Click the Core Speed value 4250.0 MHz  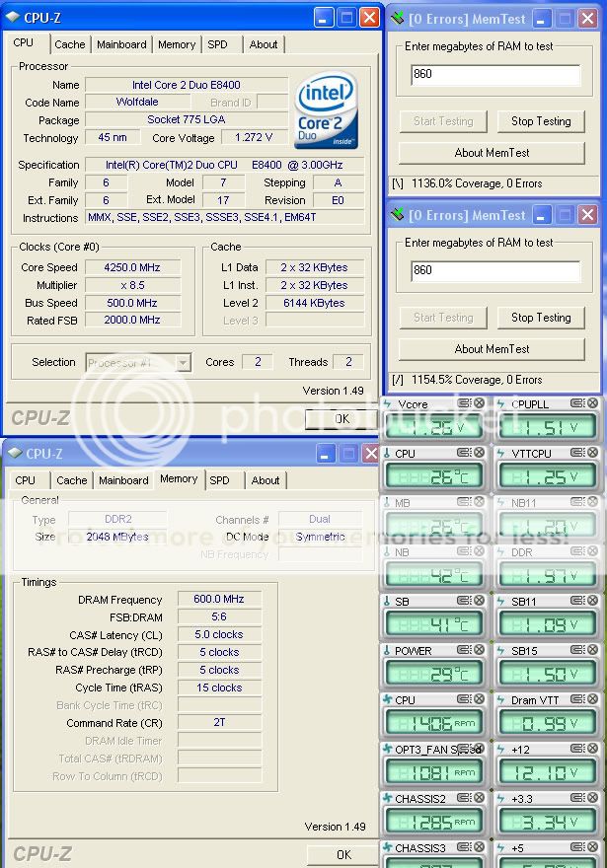tap(132, 267)
